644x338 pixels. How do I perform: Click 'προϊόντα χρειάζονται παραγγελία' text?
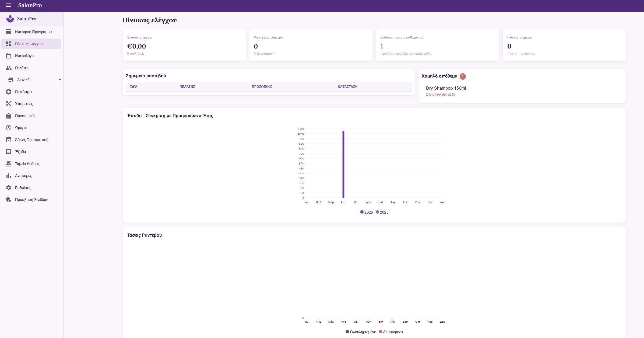click(x=406, y=54)
